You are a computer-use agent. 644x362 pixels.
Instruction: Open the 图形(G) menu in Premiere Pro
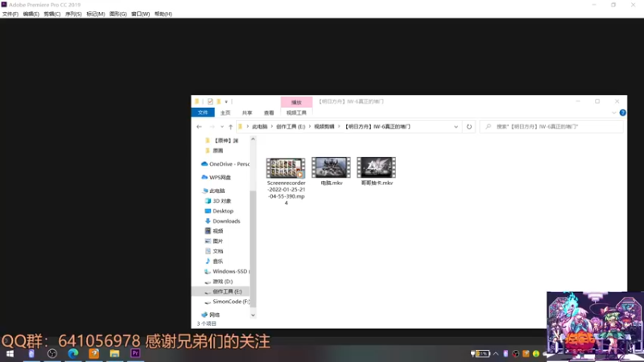coord(118,14)
